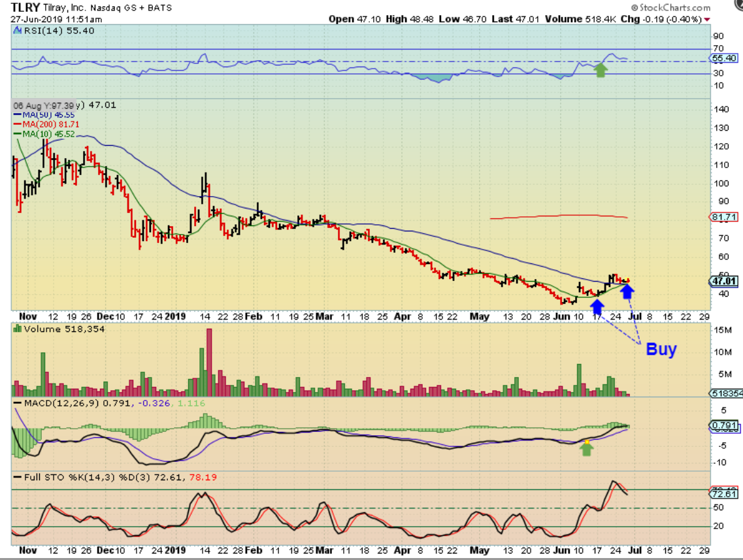This screenshot has height=560, width=743.
Task: Select the MA(200) 81.71 legend entry
Action: 48,124
